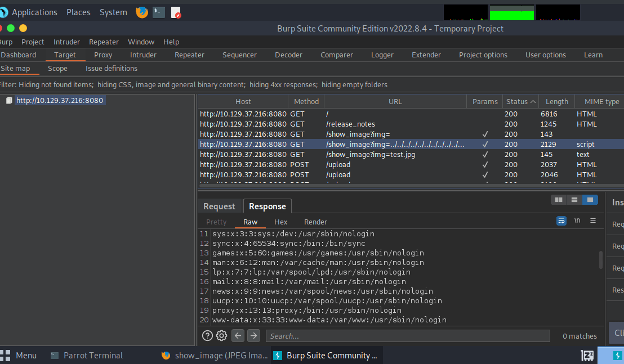Click the Burp icon on the taskbar entry
Screen dimensions: 624x364
click(x=278, y=355)
